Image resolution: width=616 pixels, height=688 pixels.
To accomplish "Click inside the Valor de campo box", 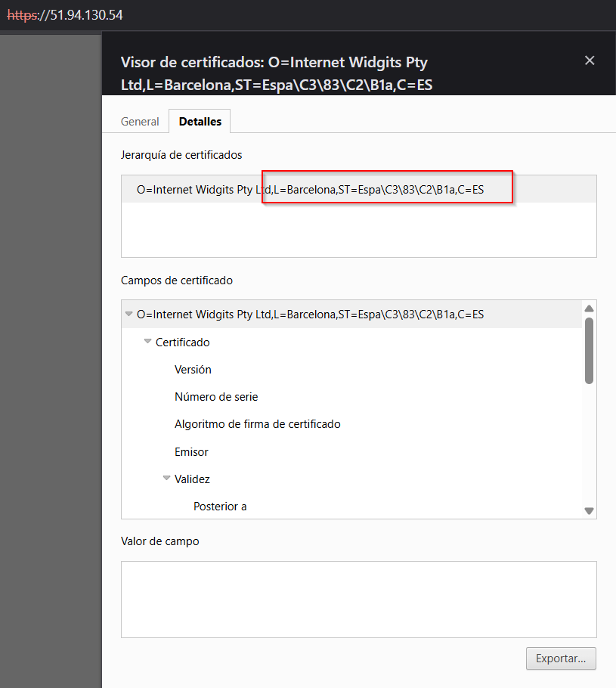I will coord(358,600).
